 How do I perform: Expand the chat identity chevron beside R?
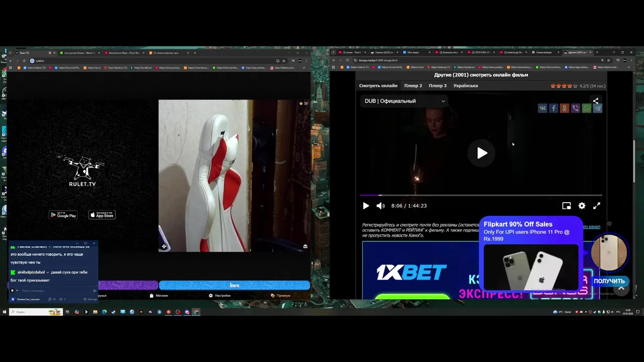[x=17, y=291]
